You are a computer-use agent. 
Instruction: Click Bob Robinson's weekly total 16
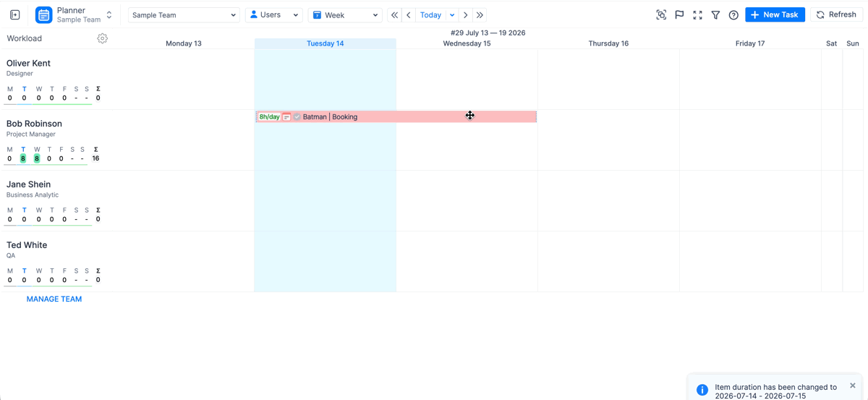point(95,158)
